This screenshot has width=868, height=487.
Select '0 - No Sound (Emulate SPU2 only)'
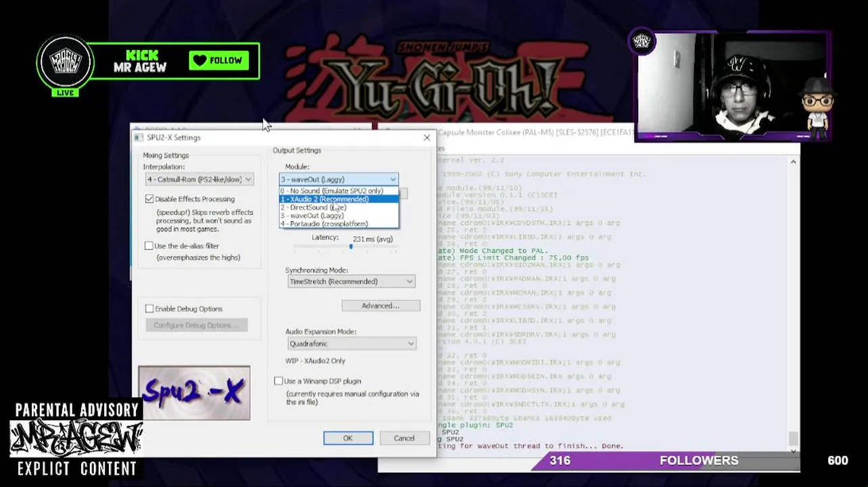click(x=339, y=191)
